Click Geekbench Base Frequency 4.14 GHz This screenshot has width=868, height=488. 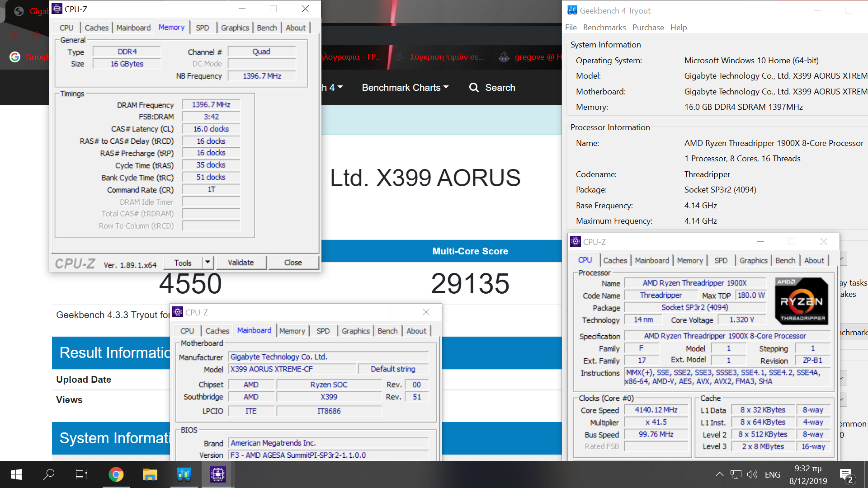(x=700, y=206)
